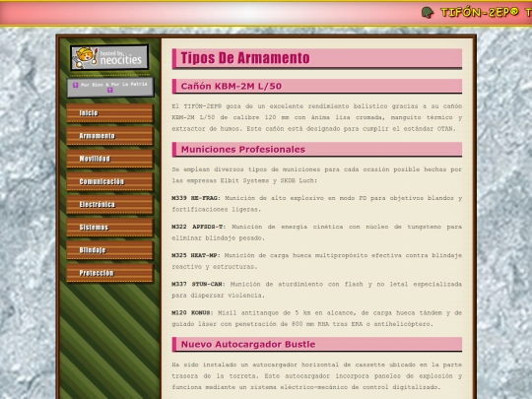Image resolution: width=532 pixels, height=399 pixels.
Task: Click the Nuevo Autocargador Bustle heading
Action: point(317,345)
